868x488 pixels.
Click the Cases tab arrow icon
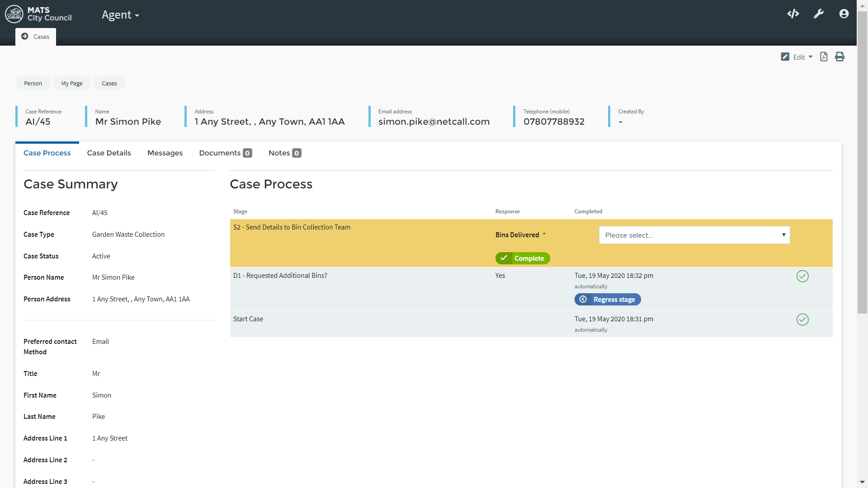[x=25, y=37]
